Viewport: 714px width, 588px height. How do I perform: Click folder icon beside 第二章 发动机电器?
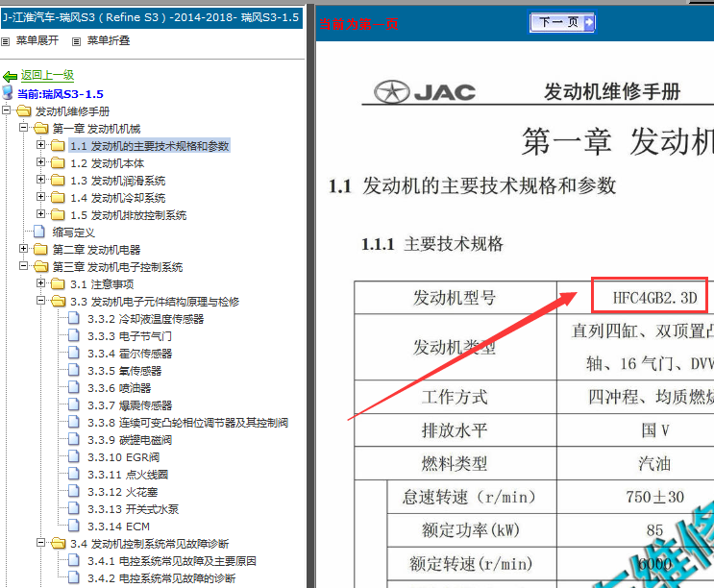click(41, 249)
